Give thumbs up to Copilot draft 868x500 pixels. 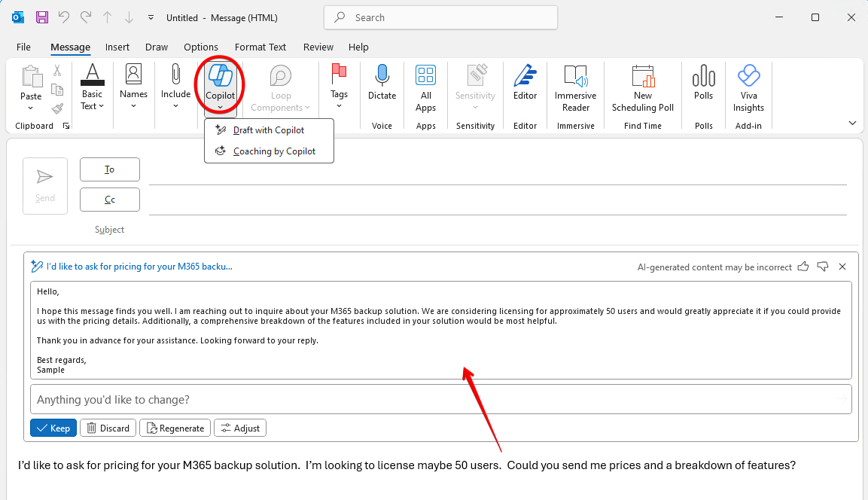pyautogui.click(x=803, y=267)
